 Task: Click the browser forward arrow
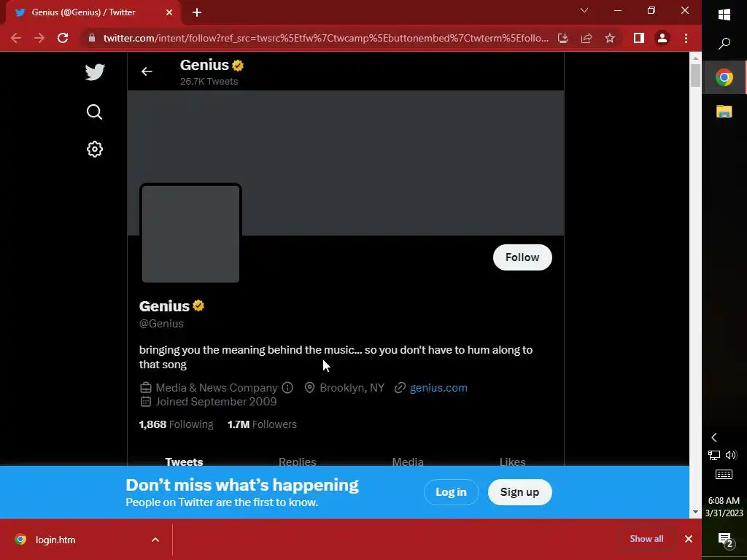pyautogui.click(x=39, y=38)
